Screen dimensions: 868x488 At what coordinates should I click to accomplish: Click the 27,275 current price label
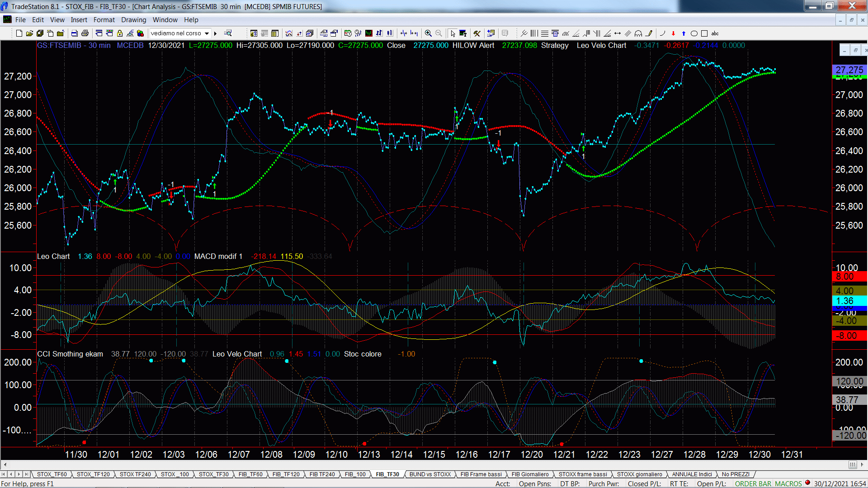[849, 70]
